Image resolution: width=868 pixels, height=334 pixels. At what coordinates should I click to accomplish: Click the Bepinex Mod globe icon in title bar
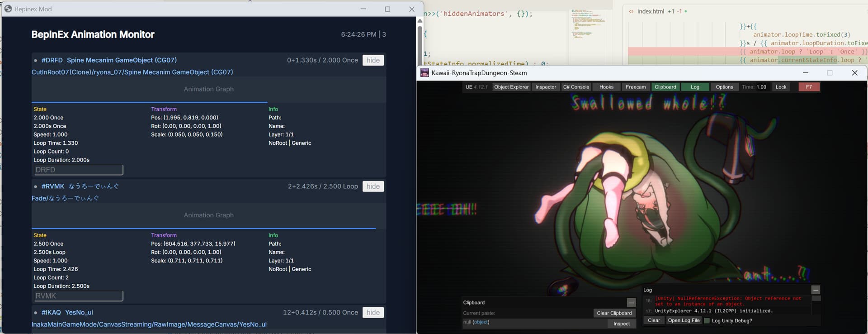click(x=8, y=9)
